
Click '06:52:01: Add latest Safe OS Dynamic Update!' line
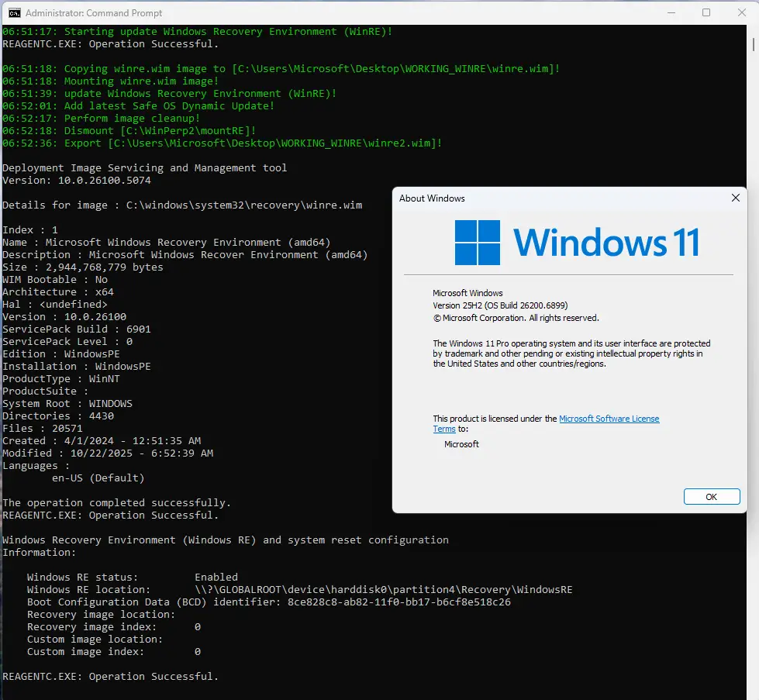139,106
